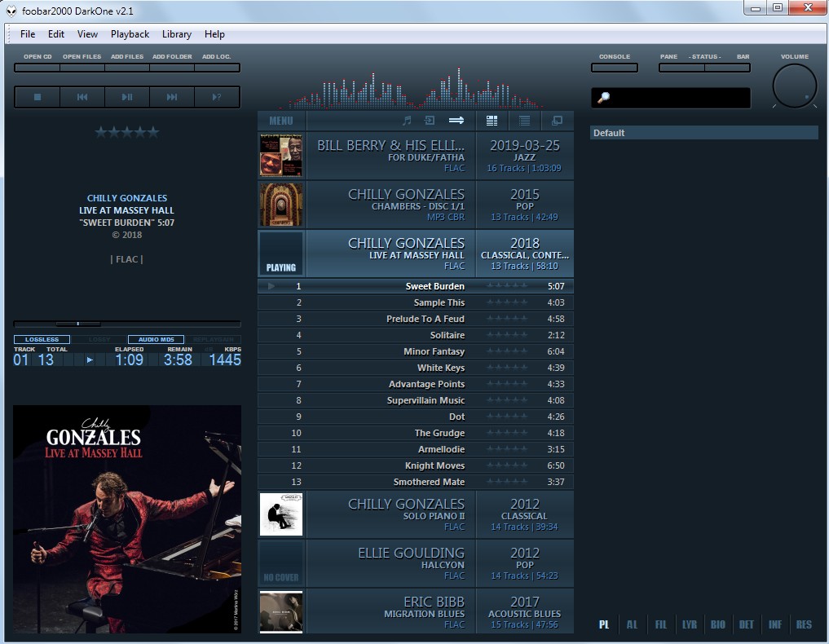Click the Solo Piano II cover thumbnail
Screen dimensions: 829x644
pos(281,514)
